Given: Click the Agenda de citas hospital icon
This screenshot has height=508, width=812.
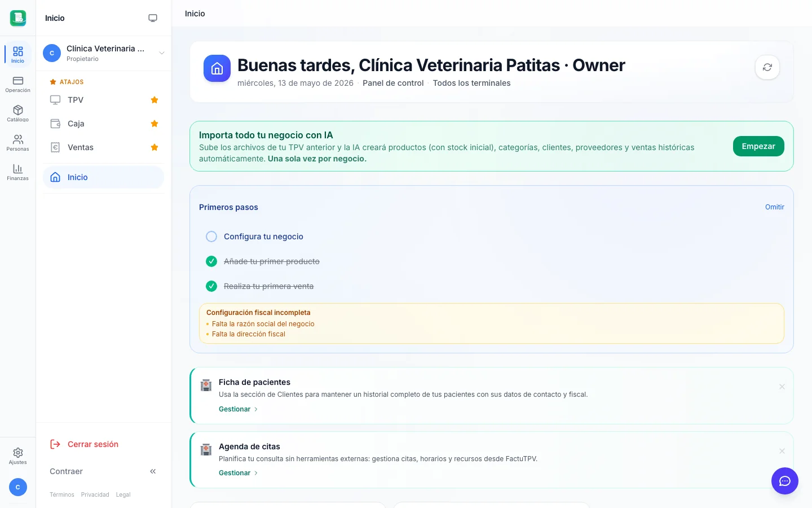Looking at the screenshot, I should point(206,450).
